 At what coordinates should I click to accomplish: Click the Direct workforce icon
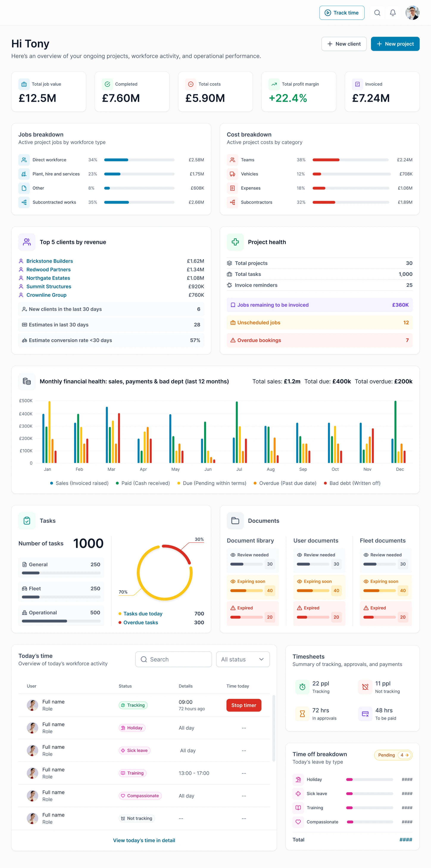(24, 160)
